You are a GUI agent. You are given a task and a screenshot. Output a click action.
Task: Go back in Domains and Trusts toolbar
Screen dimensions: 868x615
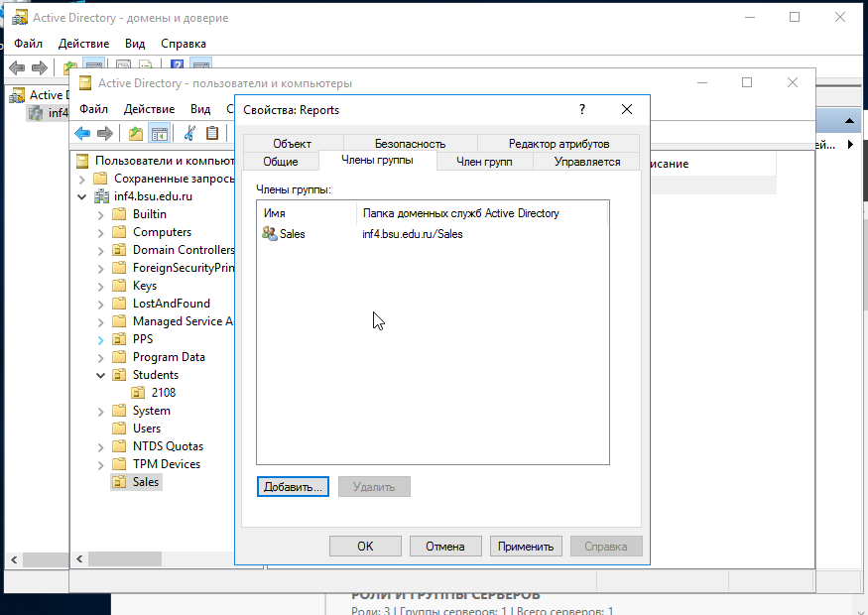point(17,68)
